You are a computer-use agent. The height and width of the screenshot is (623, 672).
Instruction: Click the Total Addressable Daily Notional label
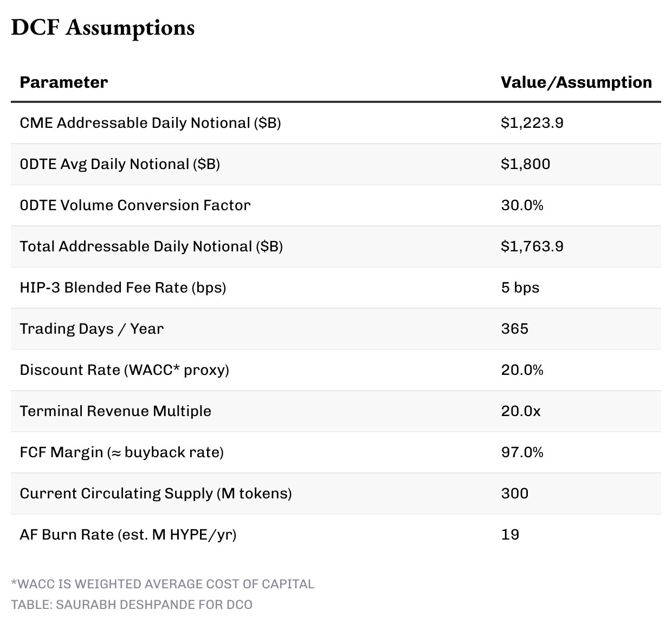151,246
